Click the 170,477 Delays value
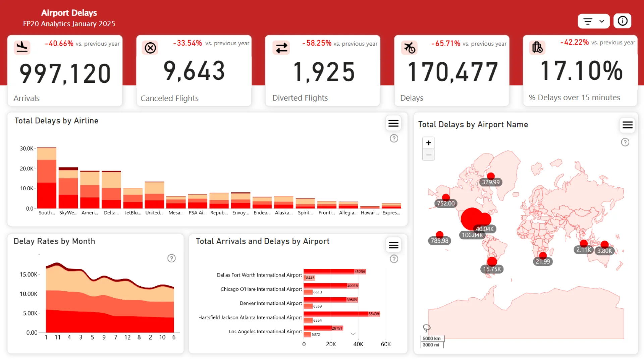The width and height of the screenshot is (644, 362). click(x=452, y=72)
